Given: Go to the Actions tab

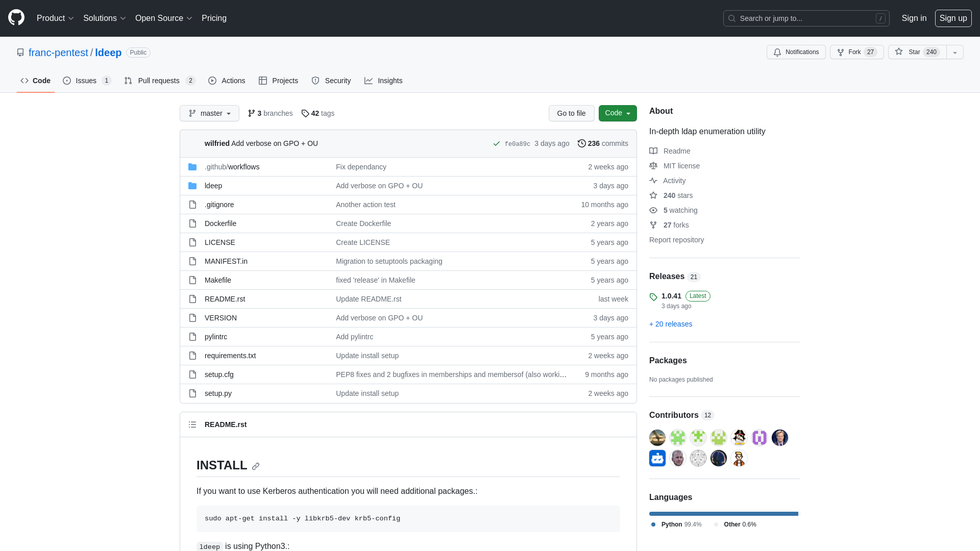Looking at the screenshot, I should (227, 81).
